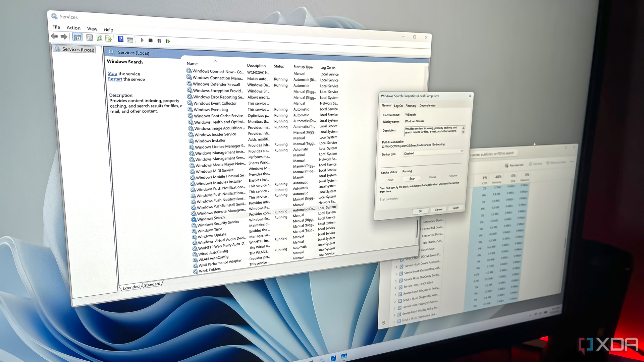
Task: Click the Startup Type column header
Action: (x=303, y=67)
